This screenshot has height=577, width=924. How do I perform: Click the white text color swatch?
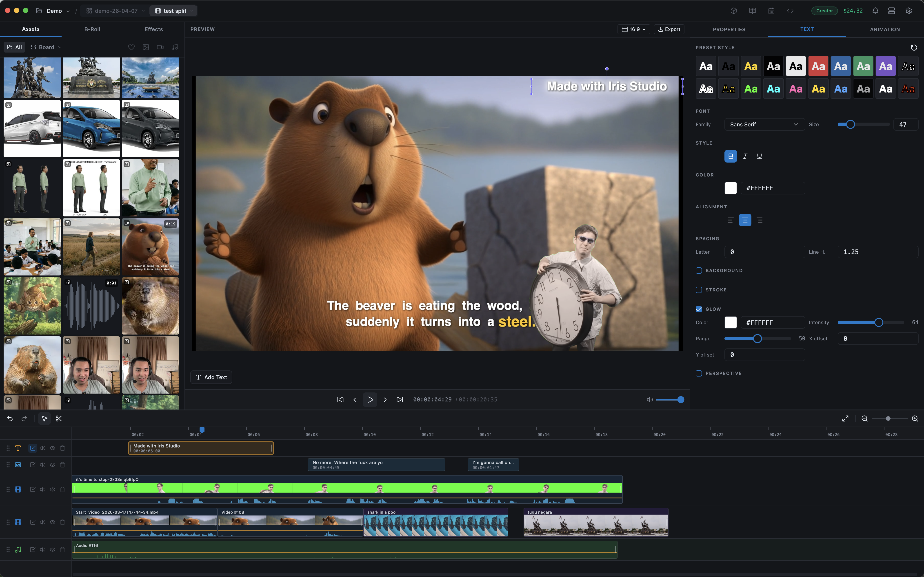tap(731, 188)
